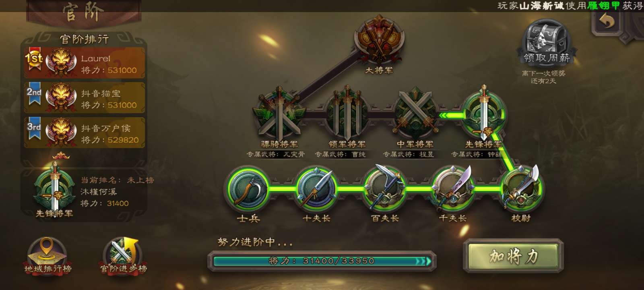Open the 百夫长 pickaxe rank icon
The height and width of the screenshot is (290, 644).
385,188
